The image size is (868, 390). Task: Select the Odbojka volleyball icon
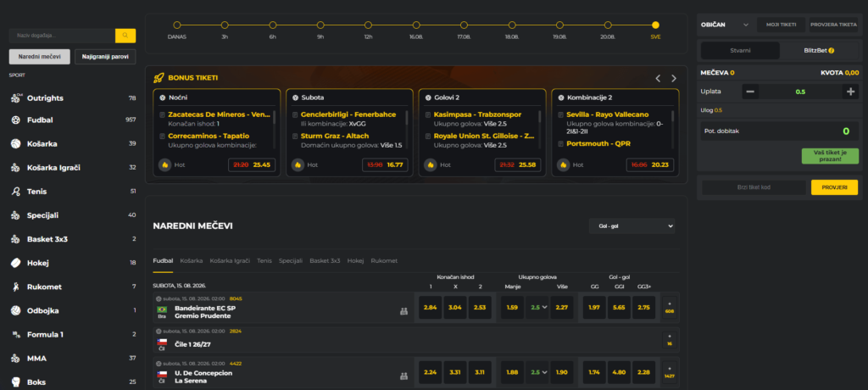(x=16, y=310)
